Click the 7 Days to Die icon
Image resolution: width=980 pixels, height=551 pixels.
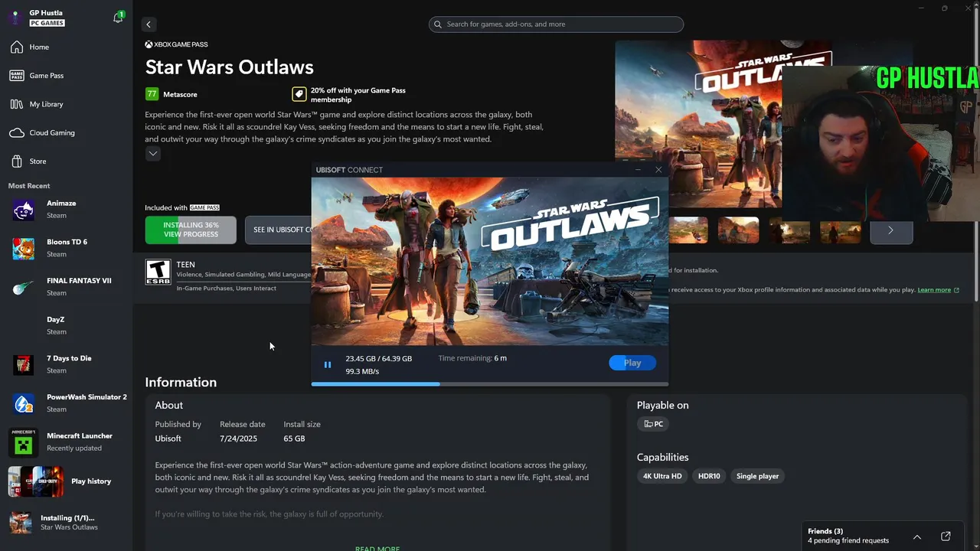point(23,364)
